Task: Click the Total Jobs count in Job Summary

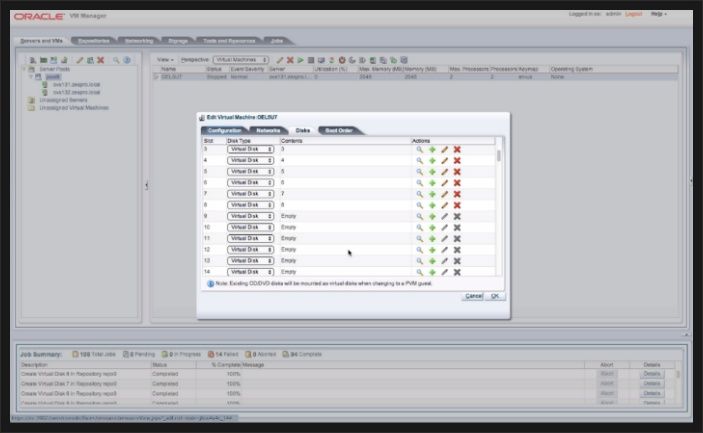Action: coord(94,354)
